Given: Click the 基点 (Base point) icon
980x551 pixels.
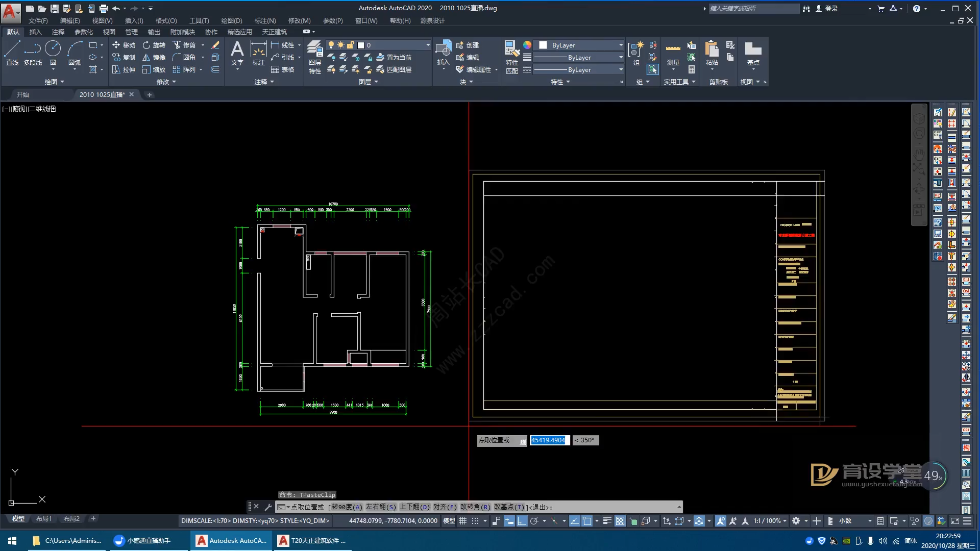Looking at the screenshot, I should (x=753, y=54).
